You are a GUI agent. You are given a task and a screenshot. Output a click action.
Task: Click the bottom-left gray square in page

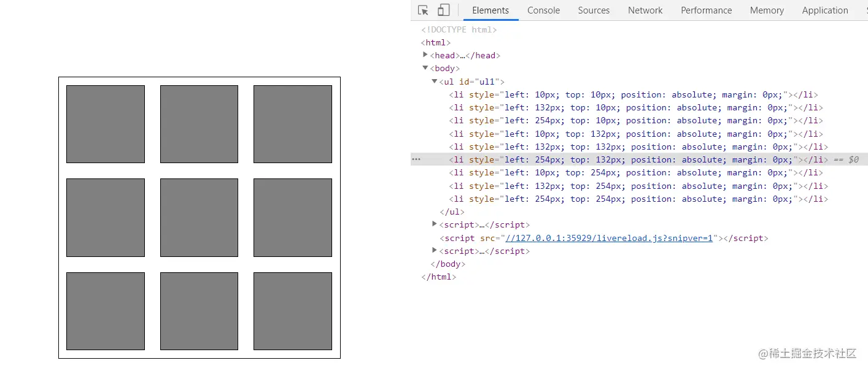[106, 311]
